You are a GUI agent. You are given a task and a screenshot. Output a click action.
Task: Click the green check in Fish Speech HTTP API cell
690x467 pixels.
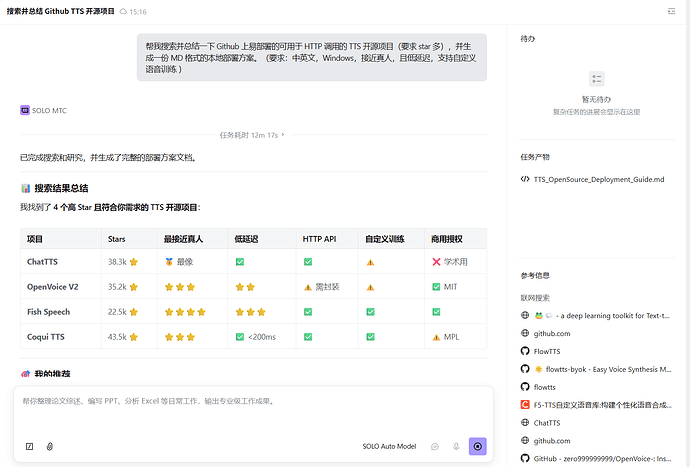(x=308, y=312)
